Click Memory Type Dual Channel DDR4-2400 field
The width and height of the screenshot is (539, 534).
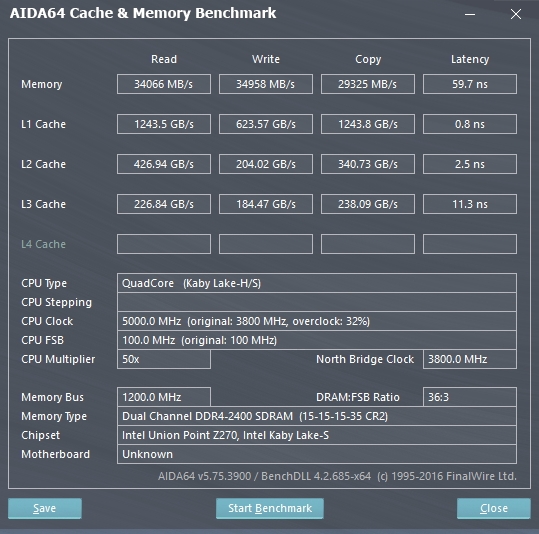[317, 416]
